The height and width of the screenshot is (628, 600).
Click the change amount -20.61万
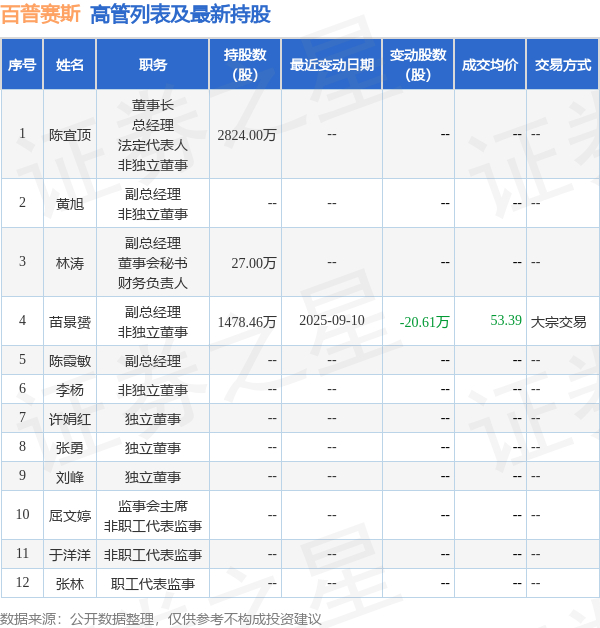pyautogui.click(x=425, y=322)
